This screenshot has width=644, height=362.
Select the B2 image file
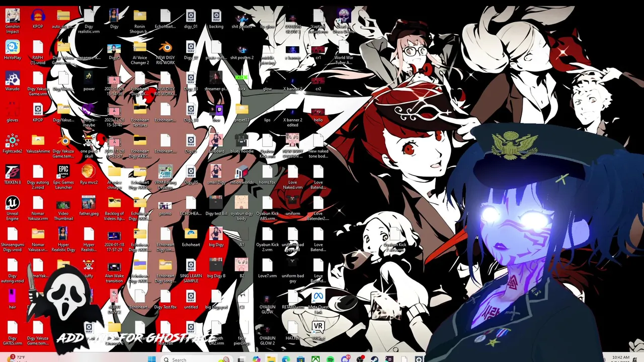(242, 268)
